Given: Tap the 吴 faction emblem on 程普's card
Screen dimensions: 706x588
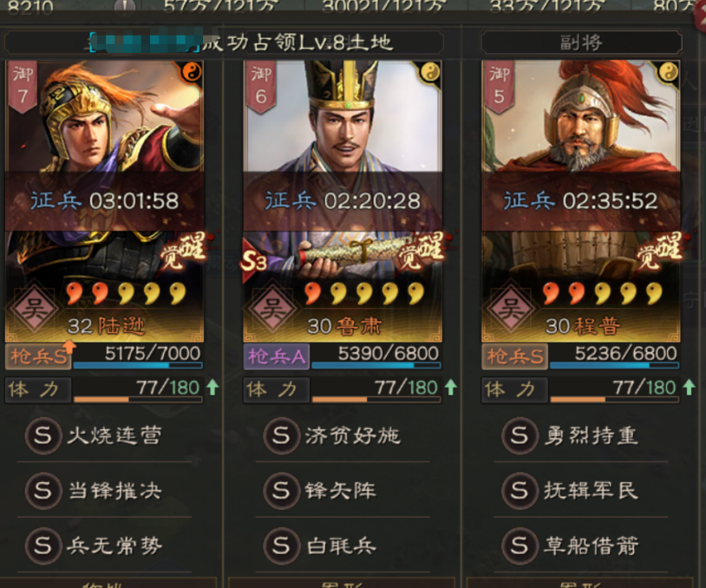Looking at the screenshot, I should [x=510, y=309].
